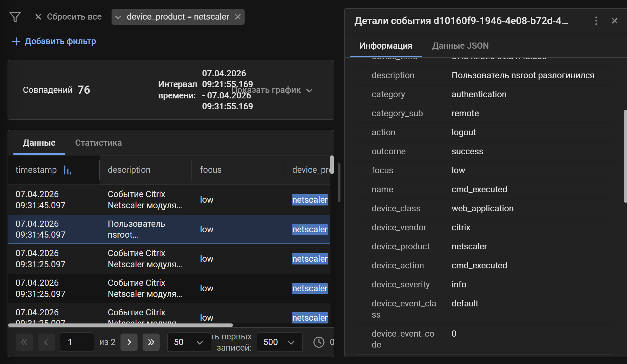Click the details panel vertical scrollbar
Viewport: 627px width, 364px height.
point(625,156)
